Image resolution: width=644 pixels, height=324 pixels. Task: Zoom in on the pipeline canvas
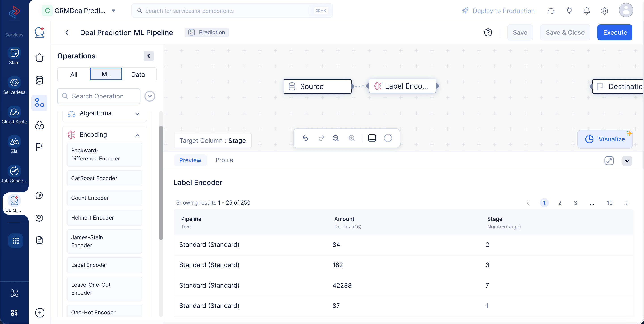tap(352, 138)
